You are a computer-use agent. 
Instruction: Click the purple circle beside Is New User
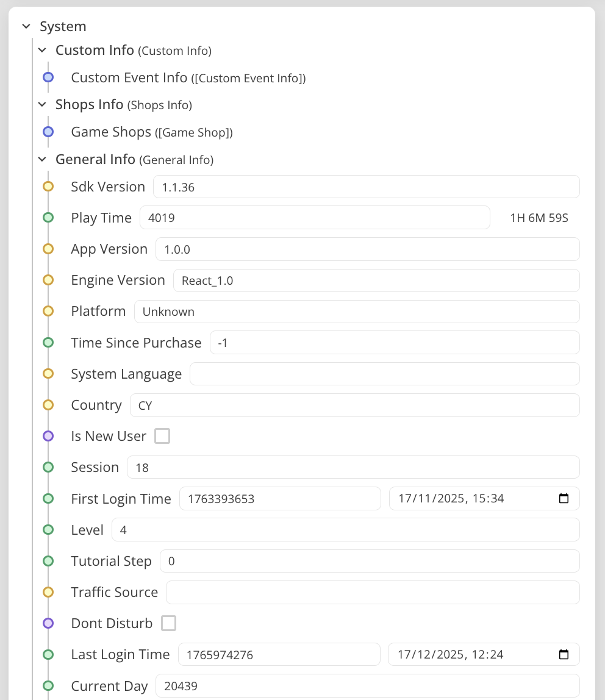48,436
